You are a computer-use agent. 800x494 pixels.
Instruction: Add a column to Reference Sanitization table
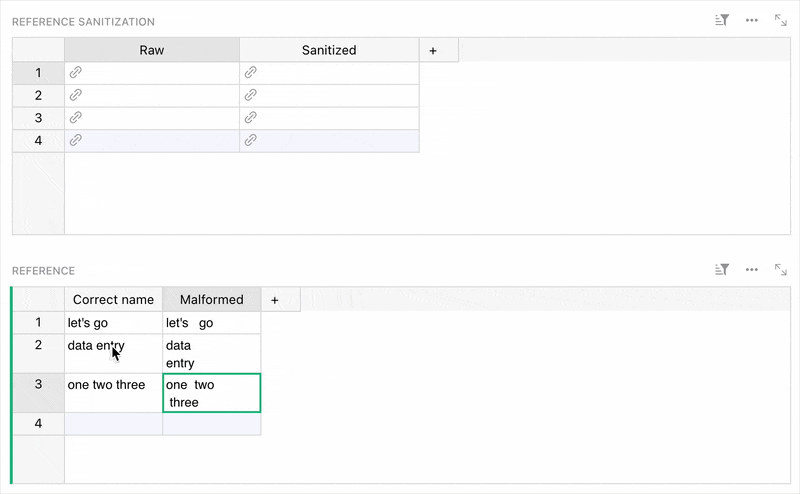[433, 50]
